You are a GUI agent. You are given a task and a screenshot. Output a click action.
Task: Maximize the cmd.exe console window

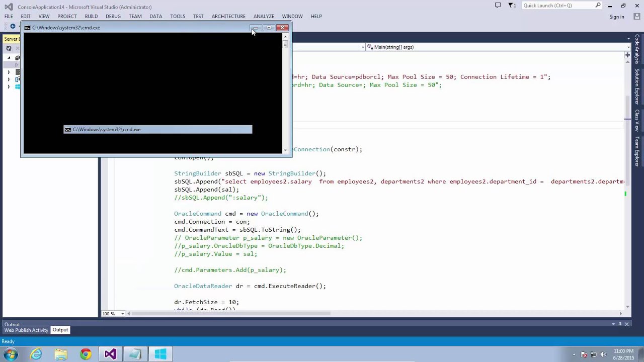click(269, 28)
